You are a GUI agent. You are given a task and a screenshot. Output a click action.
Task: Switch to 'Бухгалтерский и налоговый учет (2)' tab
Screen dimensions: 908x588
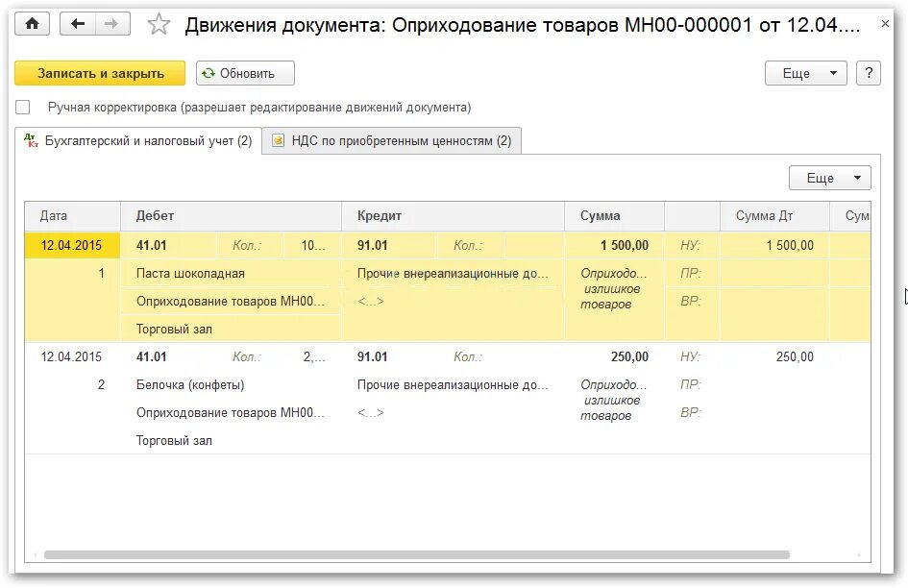(138, 141)
